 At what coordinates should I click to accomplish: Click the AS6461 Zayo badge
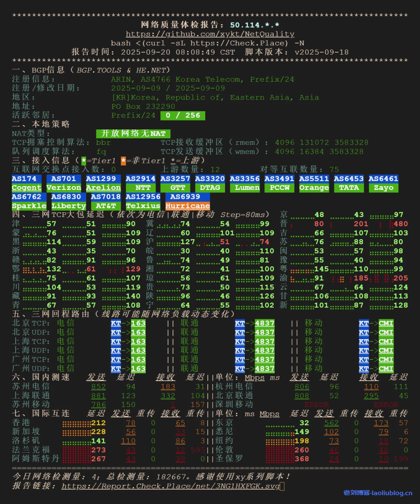[383, 183]
